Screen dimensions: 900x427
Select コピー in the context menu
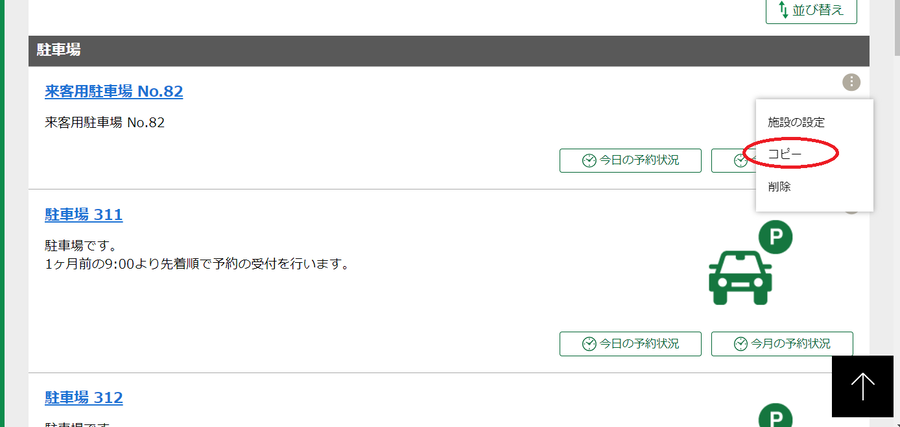point(785,154)
